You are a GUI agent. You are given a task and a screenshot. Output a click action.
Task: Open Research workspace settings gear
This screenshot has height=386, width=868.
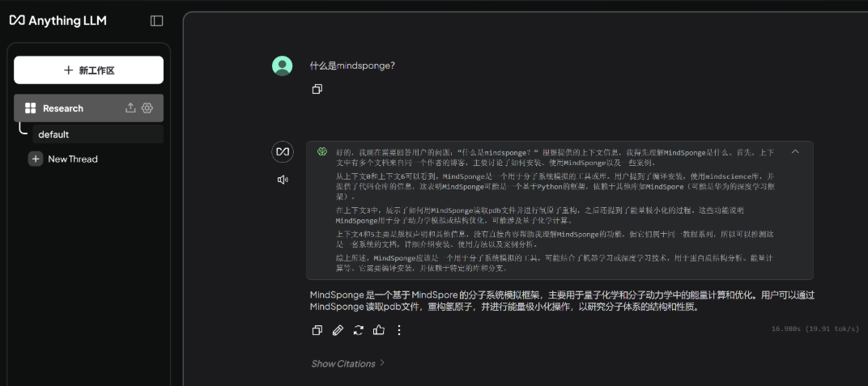click(x=147, y=108)
